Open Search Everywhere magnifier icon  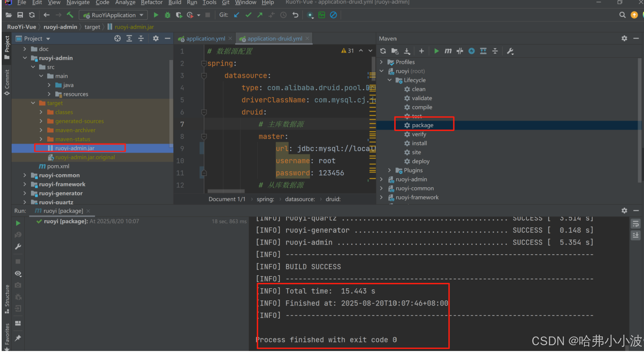(622, 15)
